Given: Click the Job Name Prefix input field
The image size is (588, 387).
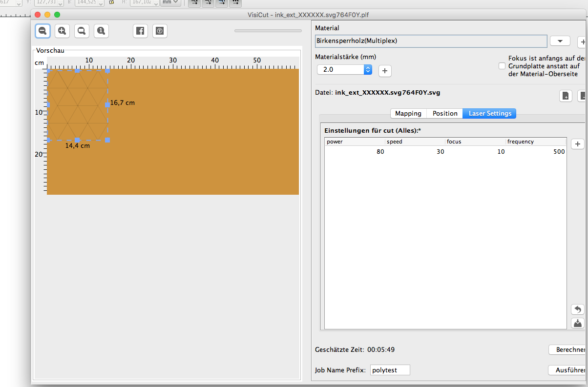Looking at the screenshot, I should pos(390,370).
